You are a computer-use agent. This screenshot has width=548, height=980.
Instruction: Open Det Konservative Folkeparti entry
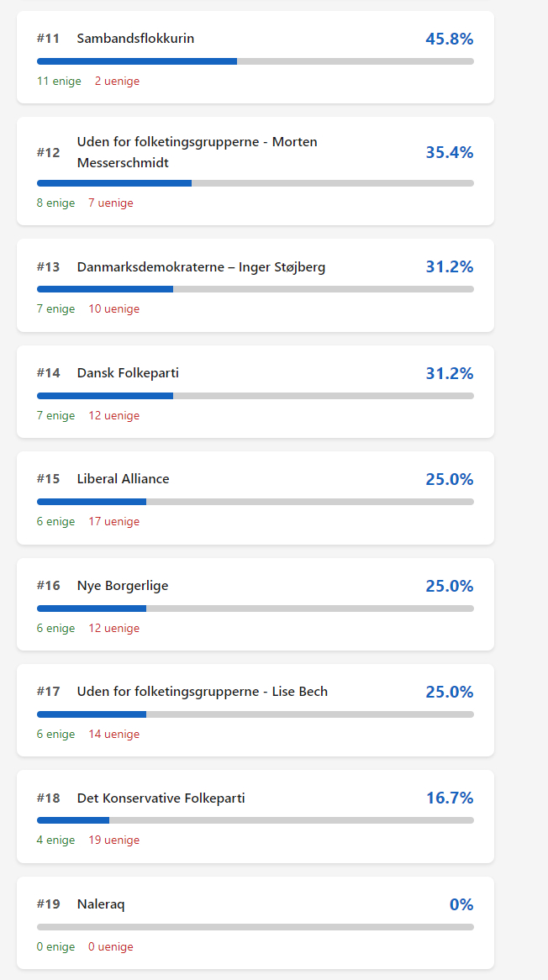[x=161, y=798]
